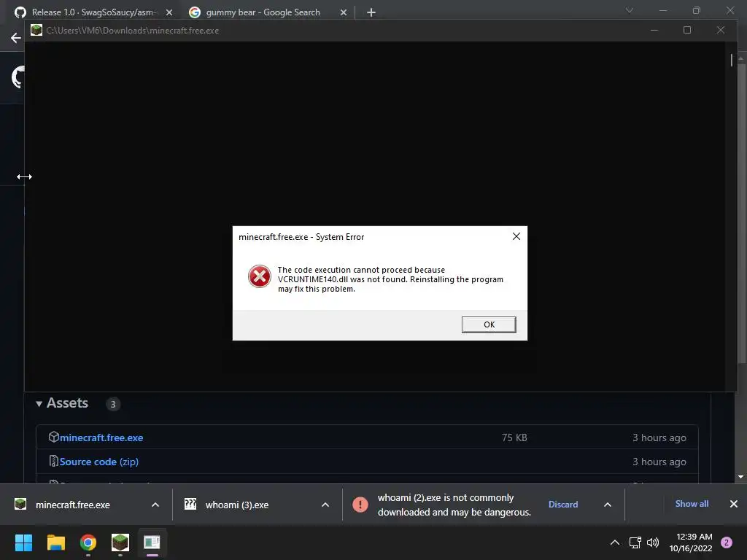Click the GitHub logo on the page
Viewport: 747px width, 560px height.
pyautogui.click(x=18, y=77)
